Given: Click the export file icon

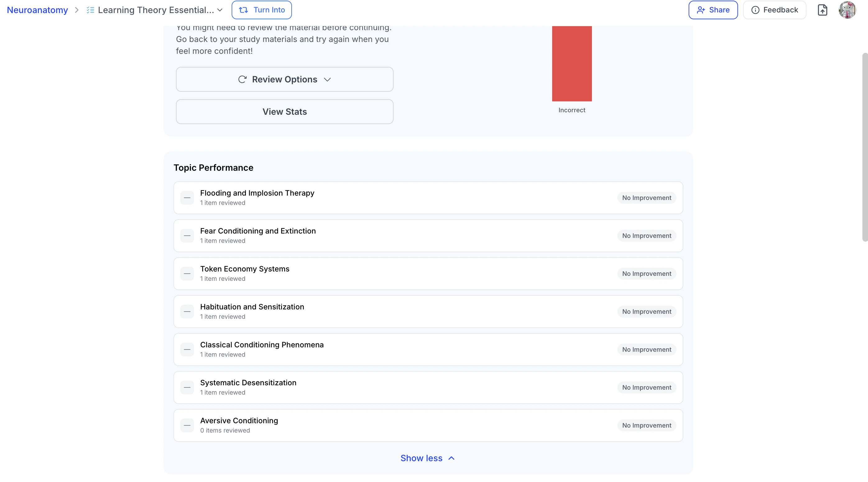Looking at the screenshot, I should click(x=822, y=10).
